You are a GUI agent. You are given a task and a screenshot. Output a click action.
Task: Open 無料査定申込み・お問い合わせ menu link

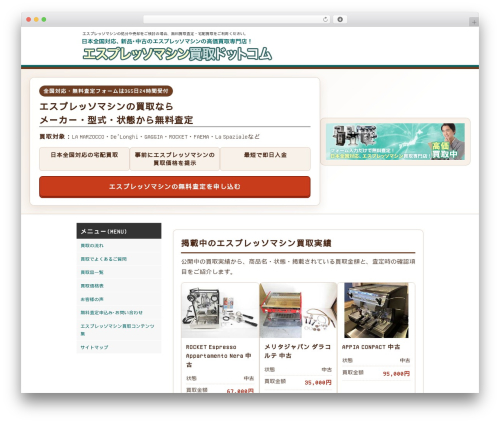tap(111, 313)
